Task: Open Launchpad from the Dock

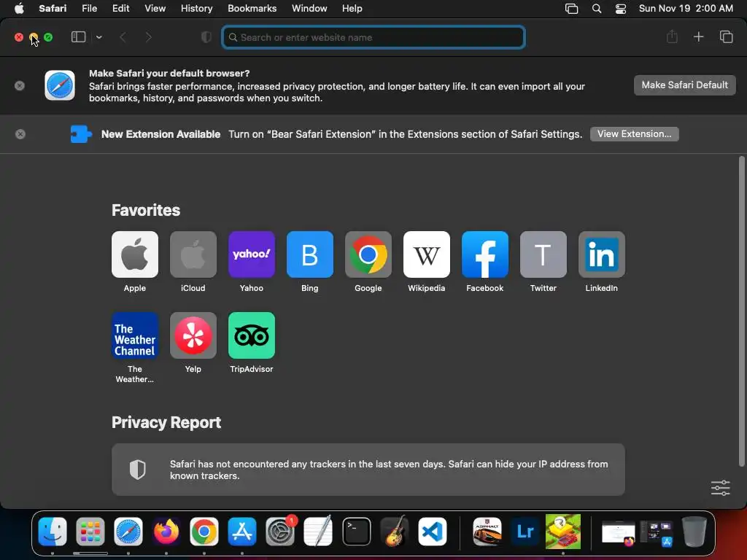Action: coord(90,531)
